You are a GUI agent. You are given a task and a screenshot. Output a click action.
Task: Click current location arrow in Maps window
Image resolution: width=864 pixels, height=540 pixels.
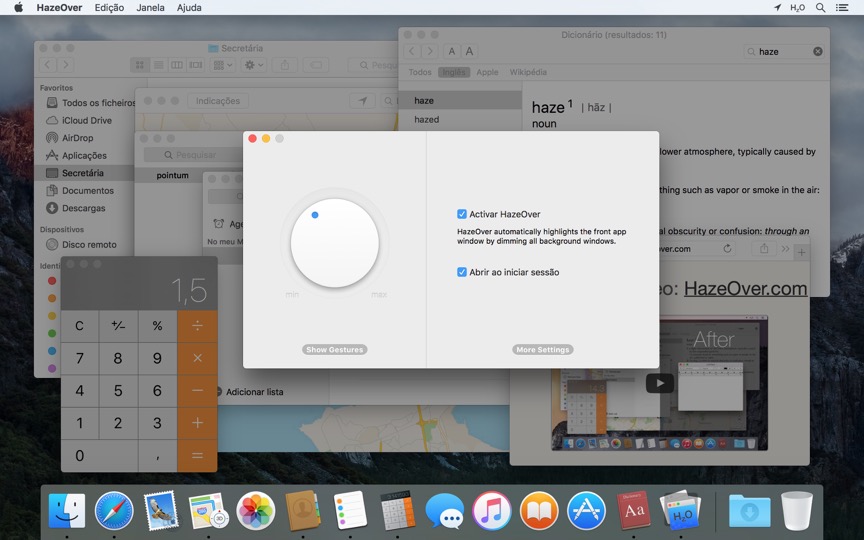point(363,101)
